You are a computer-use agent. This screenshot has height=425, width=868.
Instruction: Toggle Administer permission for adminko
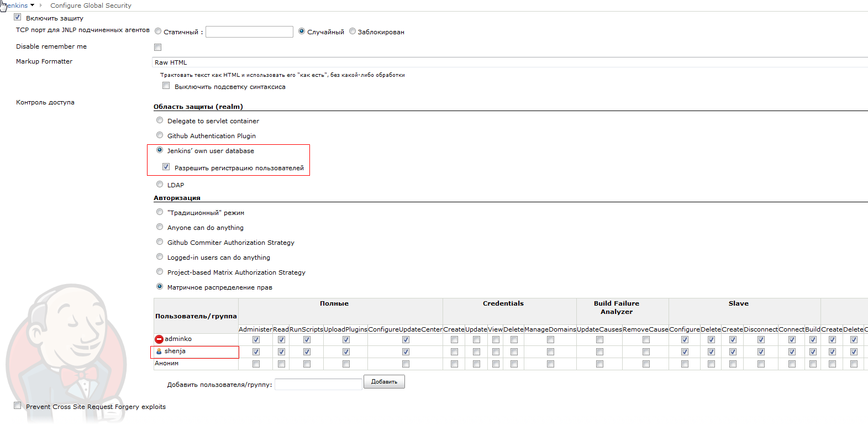[x=256, y=340]
